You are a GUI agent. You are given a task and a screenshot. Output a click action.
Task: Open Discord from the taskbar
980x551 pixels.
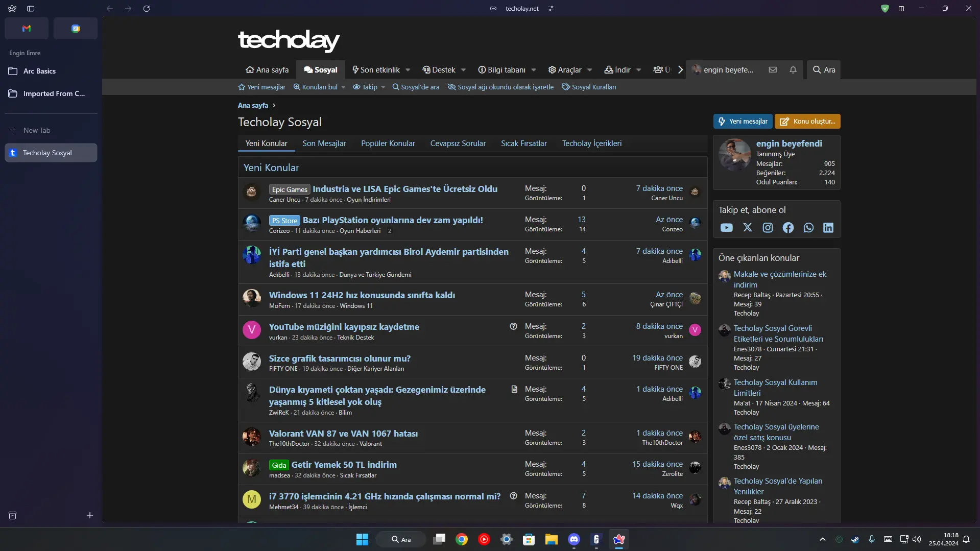pos(574,540)
